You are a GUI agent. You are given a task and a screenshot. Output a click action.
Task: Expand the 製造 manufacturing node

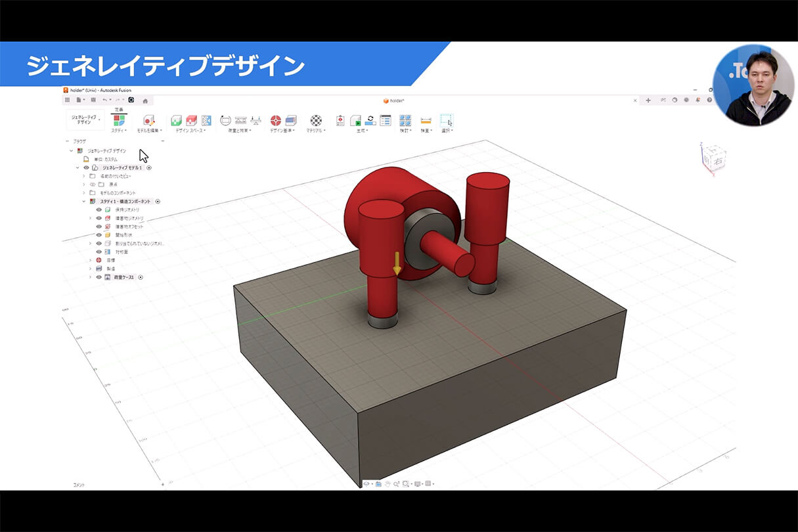tap(91, 269)
